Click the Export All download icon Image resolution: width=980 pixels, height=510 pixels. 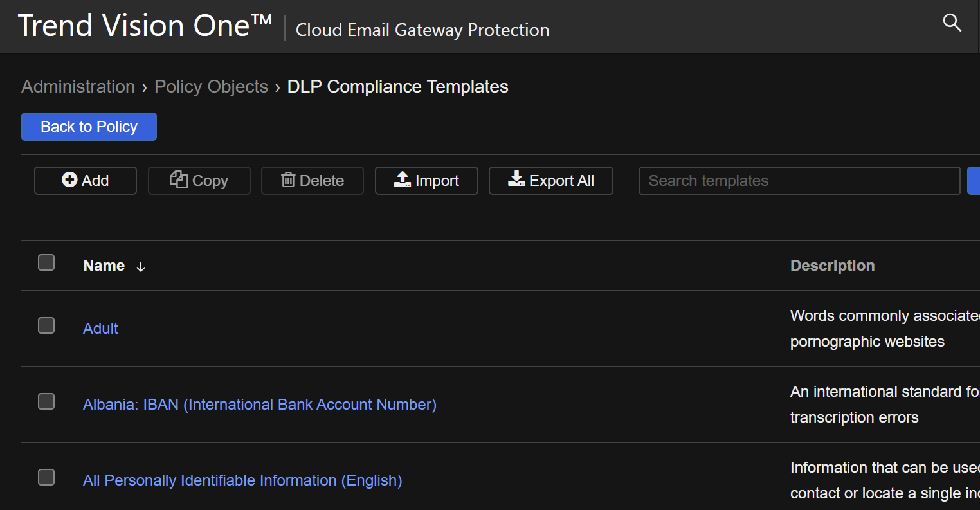(516, 180)
